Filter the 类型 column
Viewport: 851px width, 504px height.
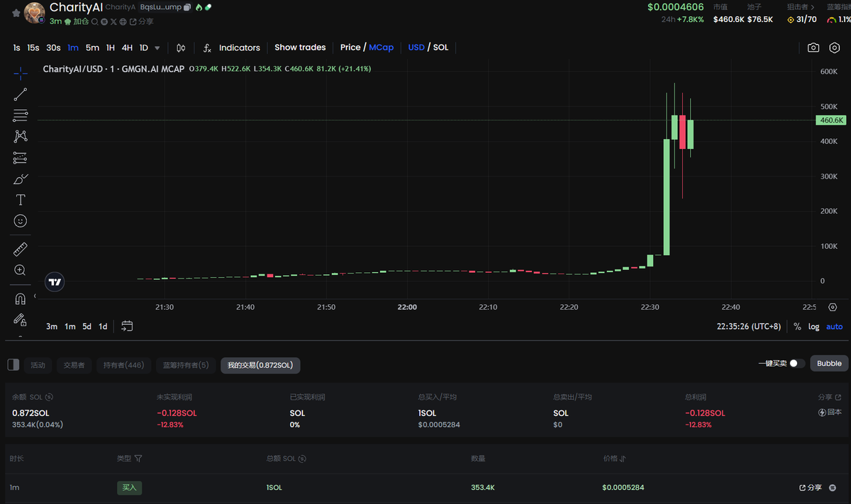click(x=138, y=459)
